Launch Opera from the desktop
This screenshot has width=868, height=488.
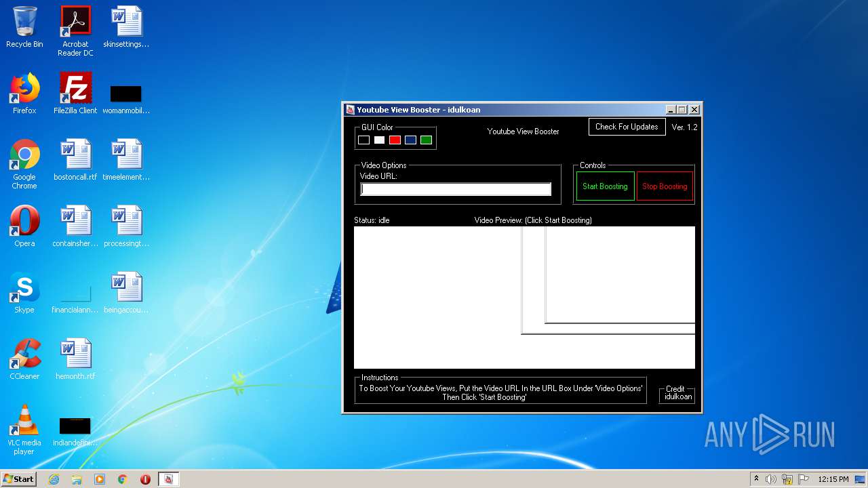click(24, 226)
